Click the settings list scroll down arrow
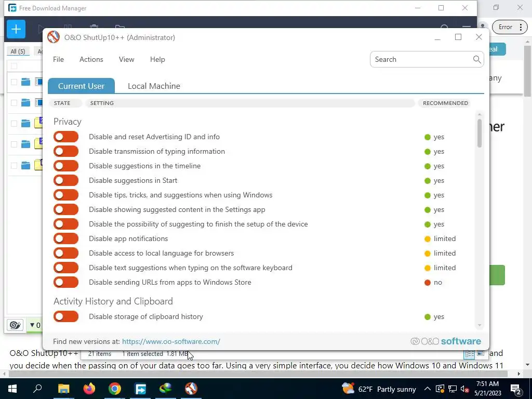The height and width of the screenshot is (399, 532). tap(480, 325)
